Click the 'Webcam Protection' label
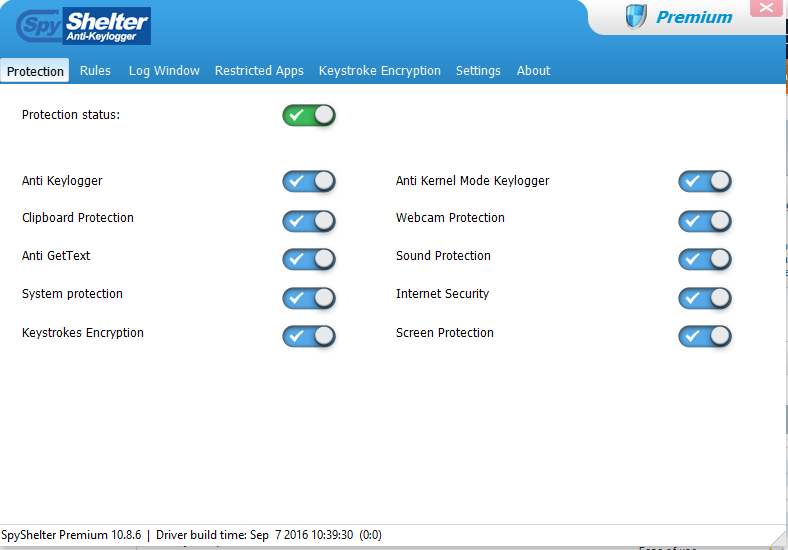 coord(450,218)
